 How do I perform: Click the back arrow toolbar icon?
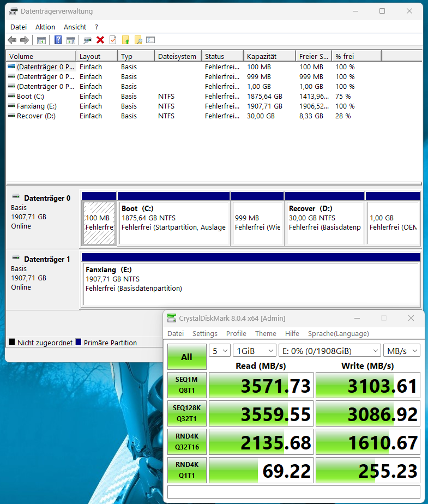tap(12, 40)
